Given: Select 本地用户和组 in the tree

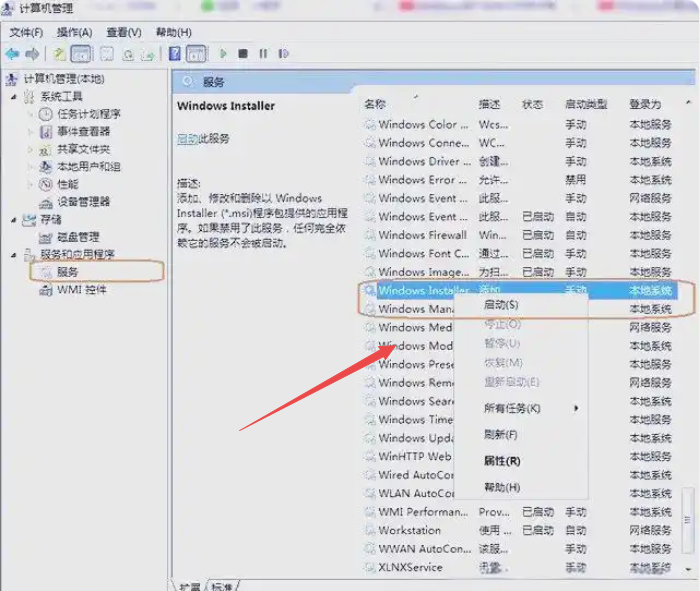Looking at the screenshot, I should point(89,167).
